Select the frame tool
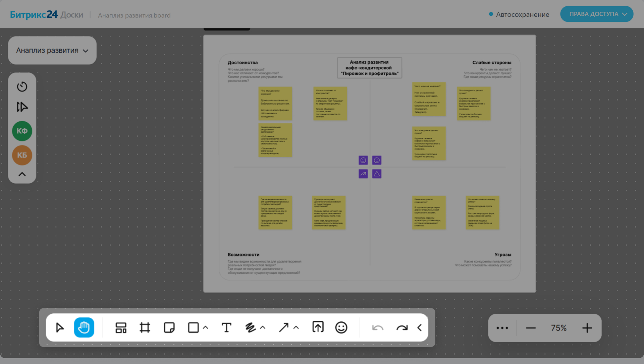644x364 pixels. 145,327
